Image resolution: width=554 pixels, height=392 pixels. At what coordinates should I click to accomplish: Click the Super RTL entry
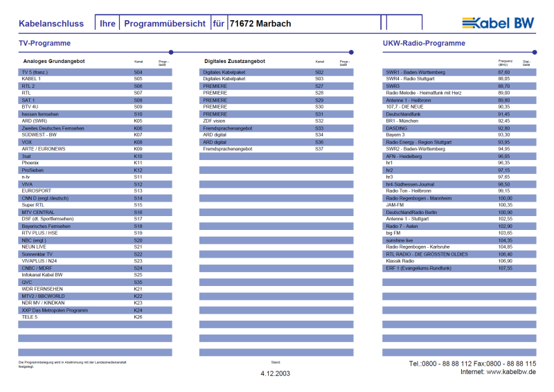point(33,205)
